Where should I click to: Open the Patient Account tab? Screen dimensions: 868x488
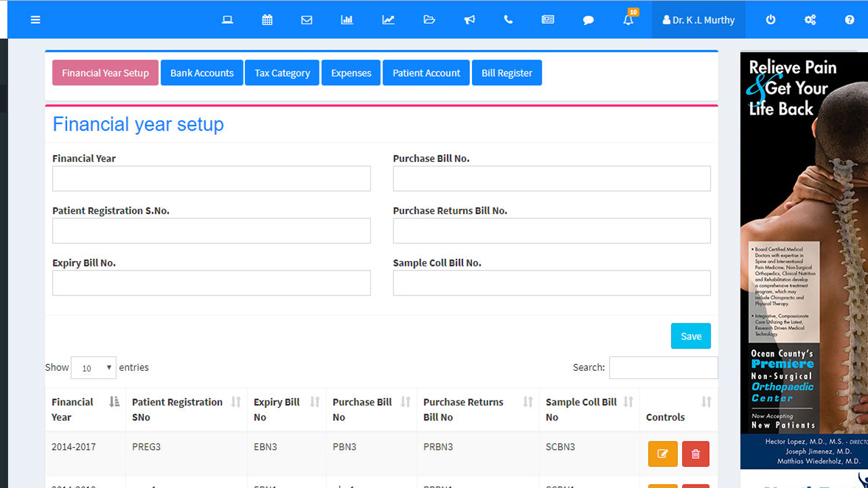[x=427, y=73]
